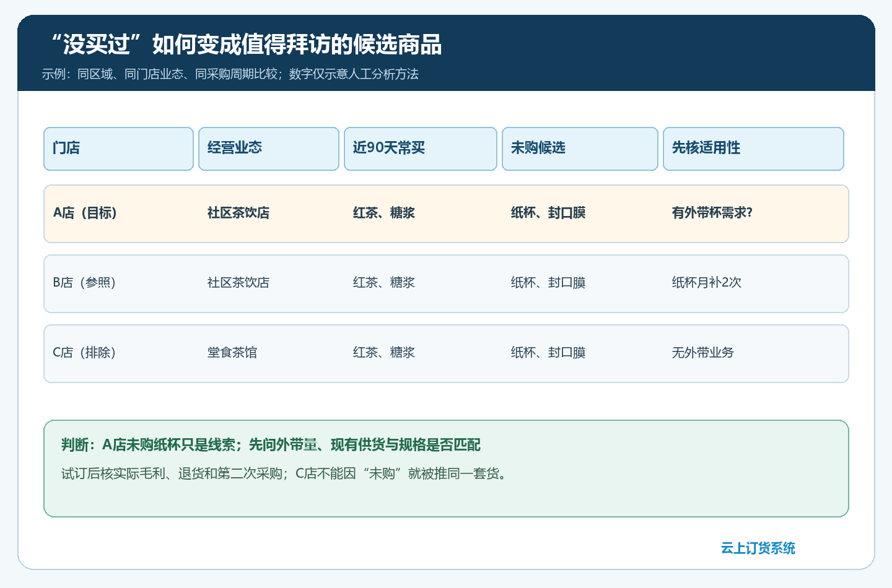Image resolution: width=892 pixels, height=588 pixels.
Task: Select the 经营业态 column header
Action: coord(269,149)
